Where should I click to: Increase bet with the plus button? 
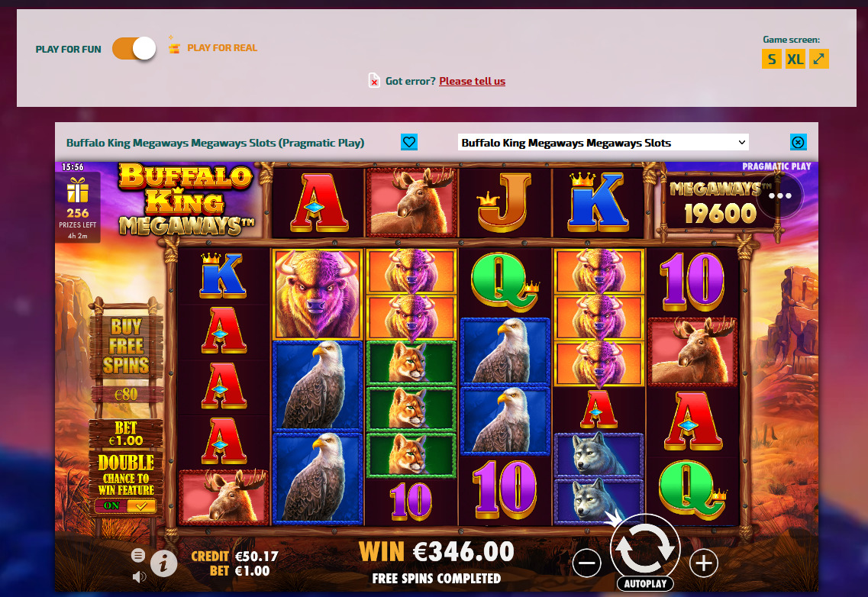coord(704,563)
